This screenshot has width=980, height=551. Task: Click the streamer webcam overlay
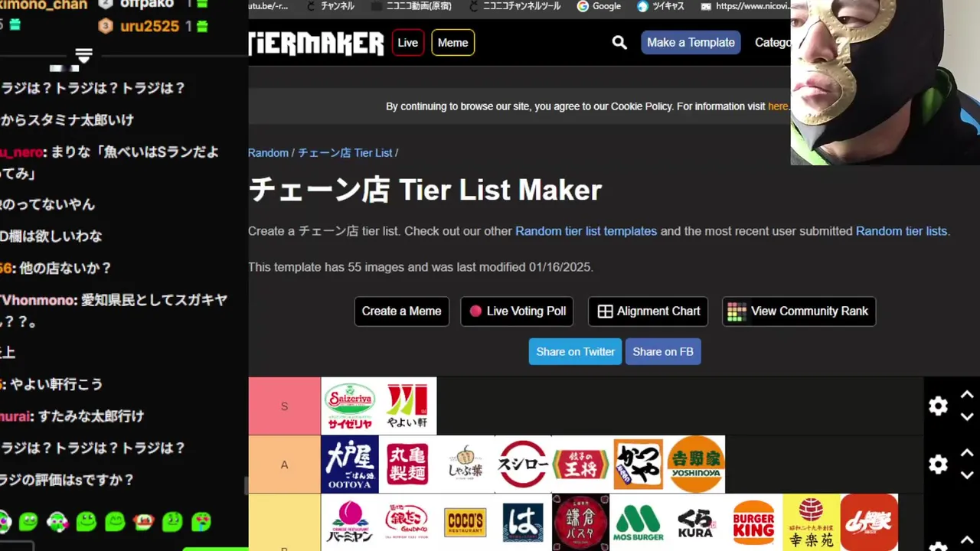click(885, 83)
